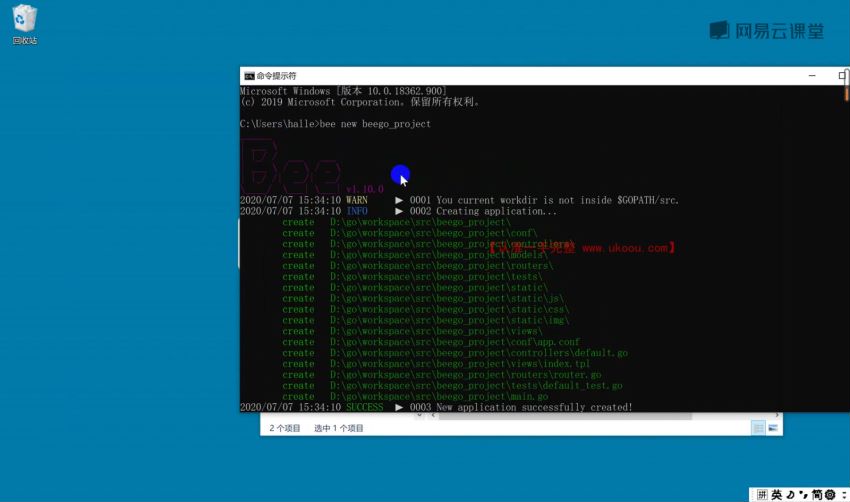Toggle IME punctuation mode icon

[803, 494]
